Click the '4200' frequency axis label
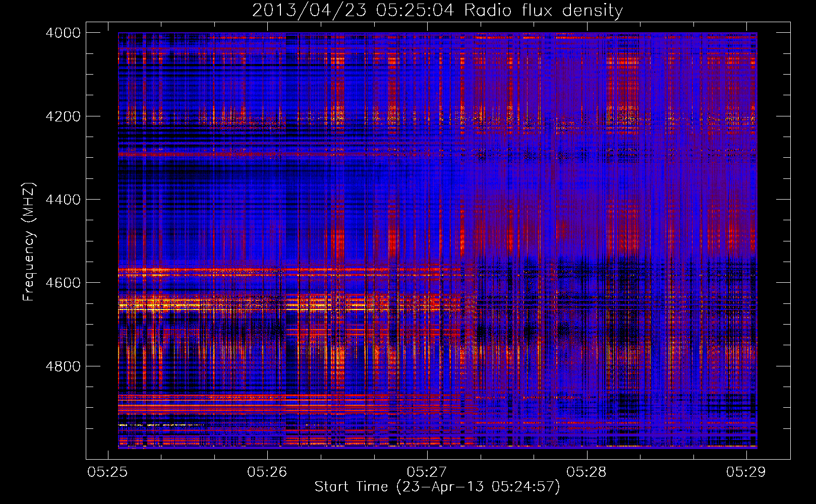Screen dimensions: 816x504 tap(63, 116)
